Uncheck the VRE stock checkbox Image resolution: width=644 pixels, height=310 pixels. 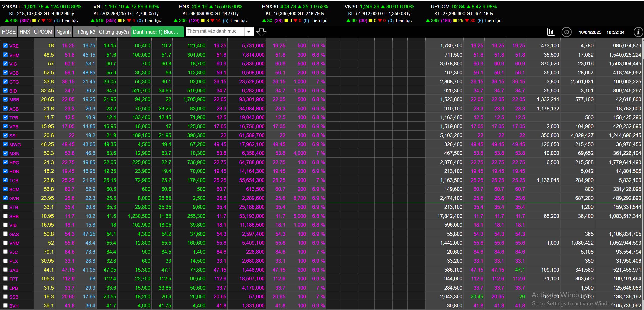[5, 46]
